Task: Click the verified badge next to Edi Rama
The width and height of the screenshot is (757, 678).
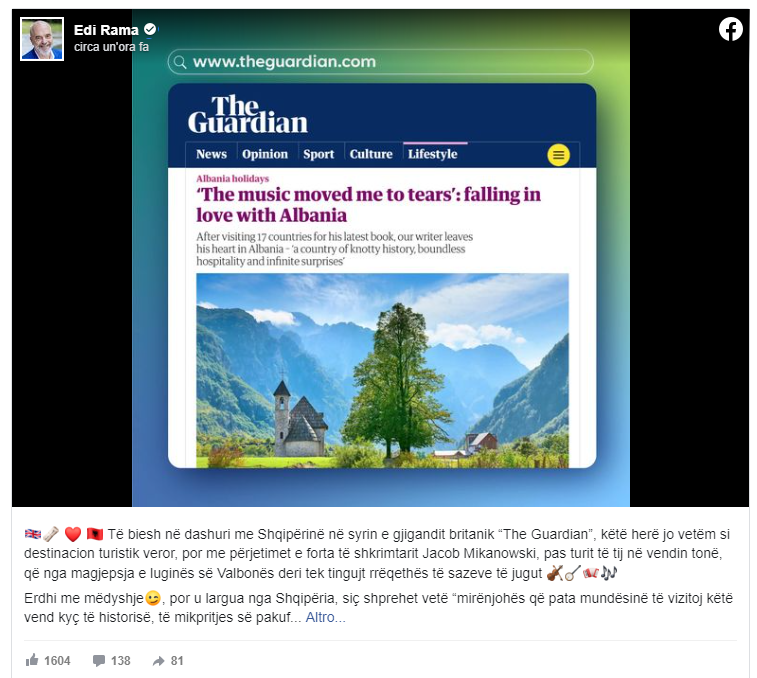Action: [150, 29]
